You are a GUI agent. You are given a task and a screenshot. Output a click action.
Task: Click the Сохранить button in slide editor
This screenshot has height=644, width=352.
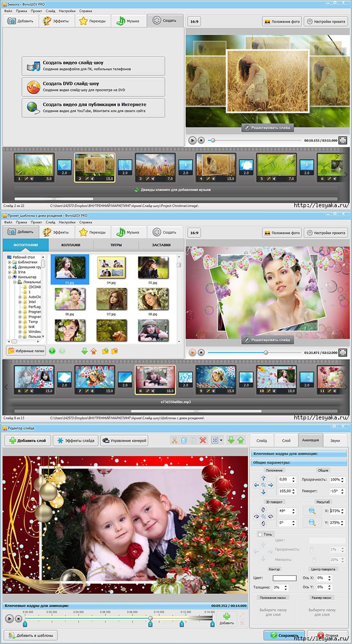click(284, 635)
